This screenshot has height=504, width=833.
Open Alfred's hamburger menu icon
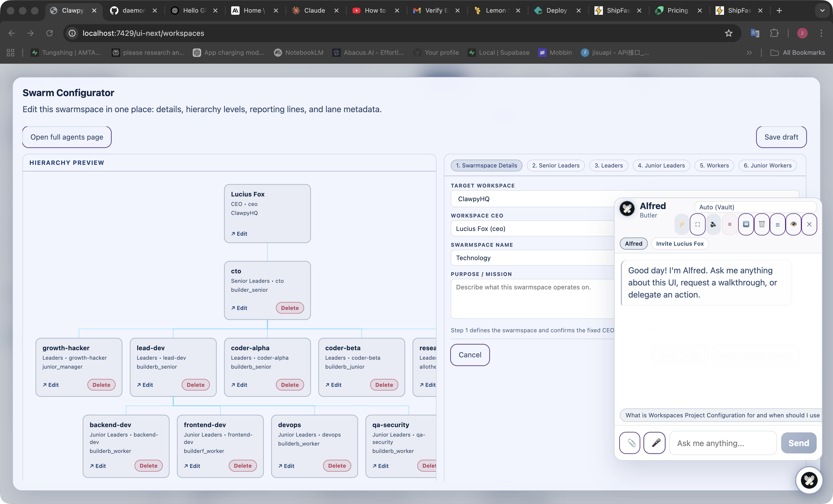tap(778, 224)
